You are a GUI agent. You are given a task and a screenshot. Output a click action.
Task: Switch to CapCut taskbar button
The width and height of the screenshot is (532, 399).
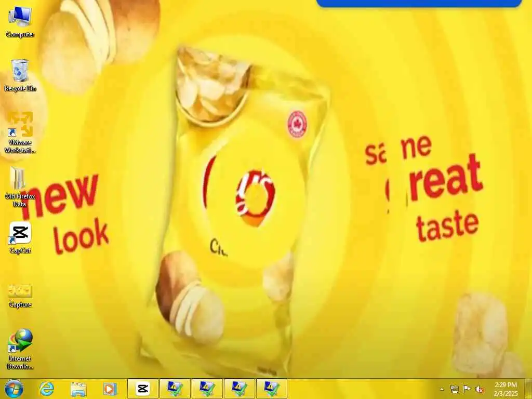click(143, 389)
